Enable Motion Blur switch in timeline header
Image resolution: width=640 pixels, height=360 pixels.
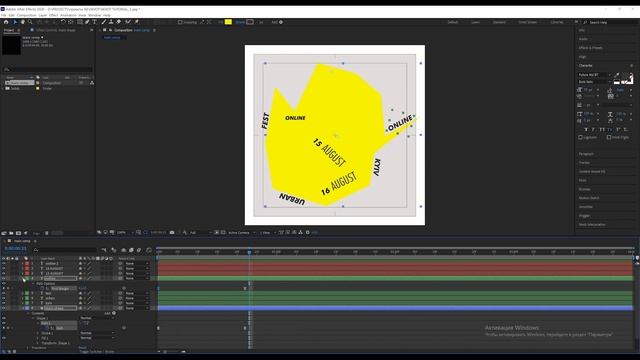click(139, 250)
